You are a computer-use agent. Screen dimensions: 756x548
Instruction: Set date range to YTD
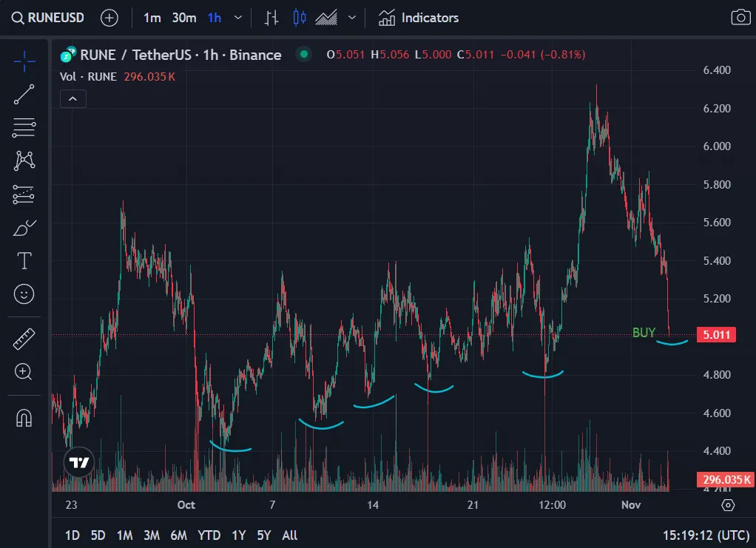tap(209, 535)
